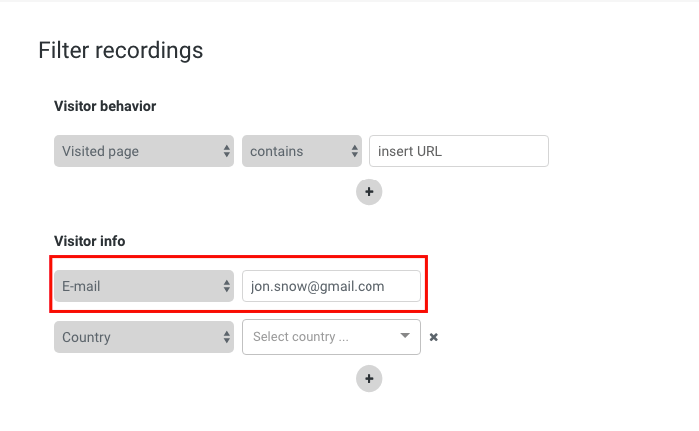Click the Visitor info section label
Viewport: 699px width, 431px height.
(90, 241)
